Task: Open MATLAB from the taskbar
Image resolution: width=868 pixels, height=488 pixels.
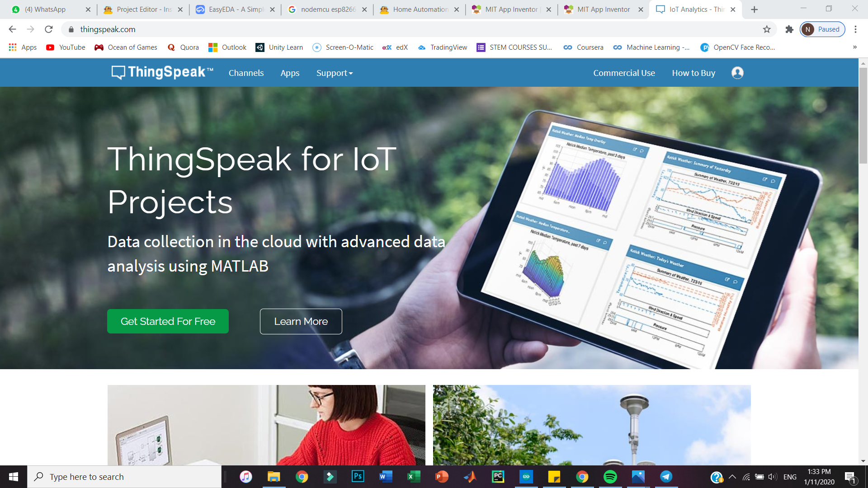Action: [x=470, y=477]
